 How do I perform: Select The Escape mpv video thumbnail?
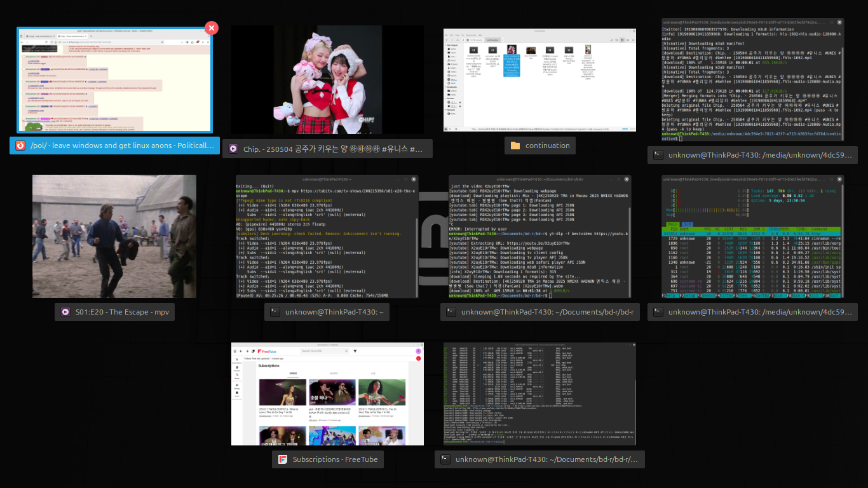pyautogui.click(x=114, y=236)
